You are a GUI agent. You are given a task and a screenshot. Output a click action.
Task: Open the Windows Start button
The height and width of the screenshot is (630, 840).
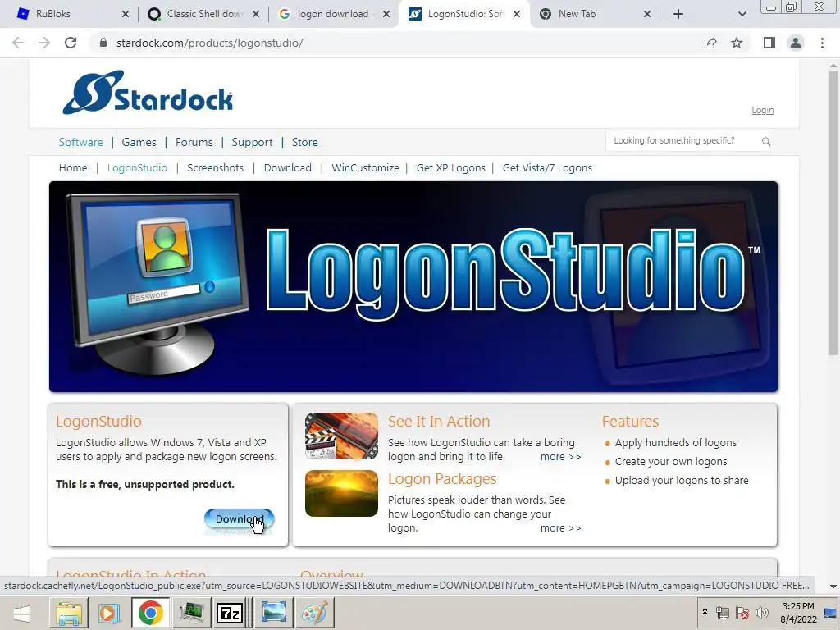tap(22, 613)
